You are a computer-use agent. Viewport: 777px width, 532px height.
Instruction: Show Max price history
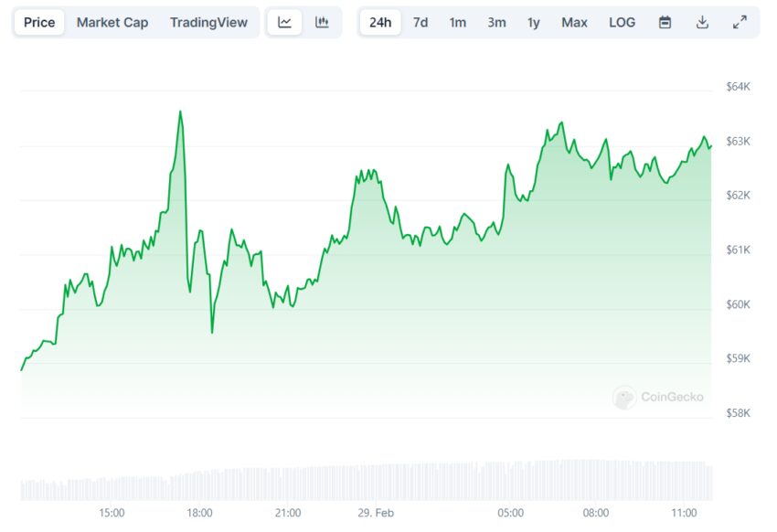pyautogui.click(x=574, y=23)
